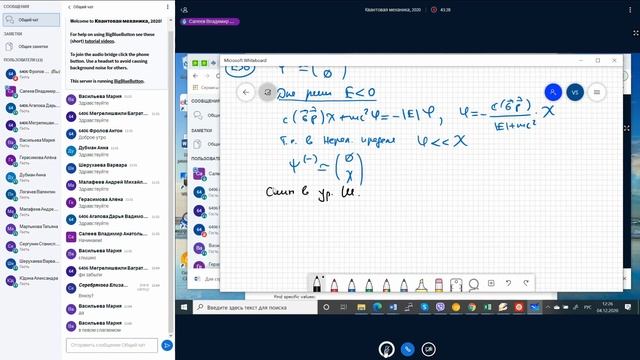
Task: Open Whiteboard hamburger settings menu
Action: (597, 92)
